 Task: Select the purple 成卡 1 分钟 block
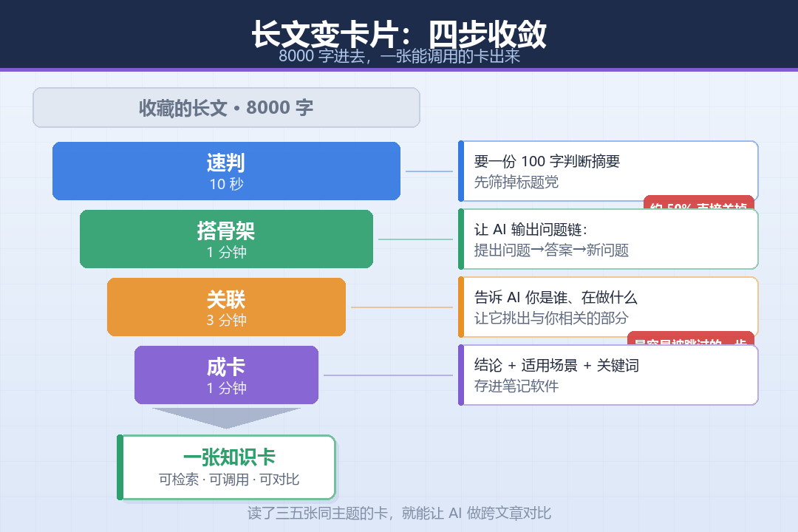tap(227, 375)
